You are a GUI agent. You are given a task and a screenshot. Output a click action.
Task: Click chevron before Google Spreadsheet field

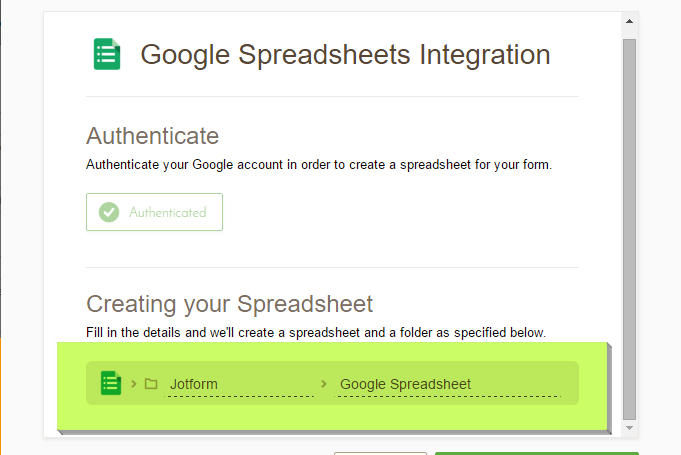pyautogui.click(x=323, y=384)
